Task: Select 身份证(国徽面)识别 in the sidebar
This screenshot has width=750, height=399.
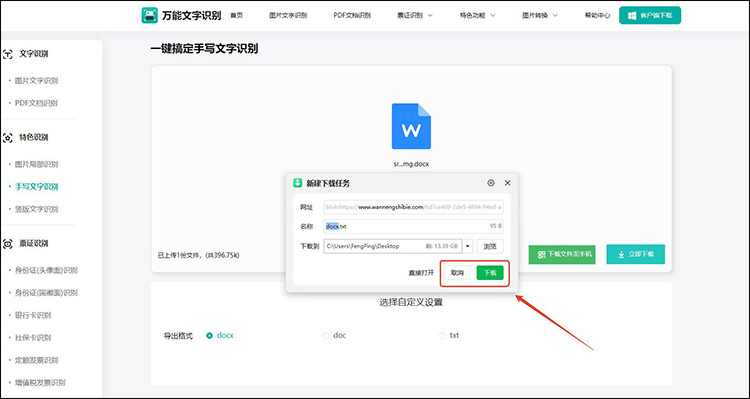Action: [46, 293]
